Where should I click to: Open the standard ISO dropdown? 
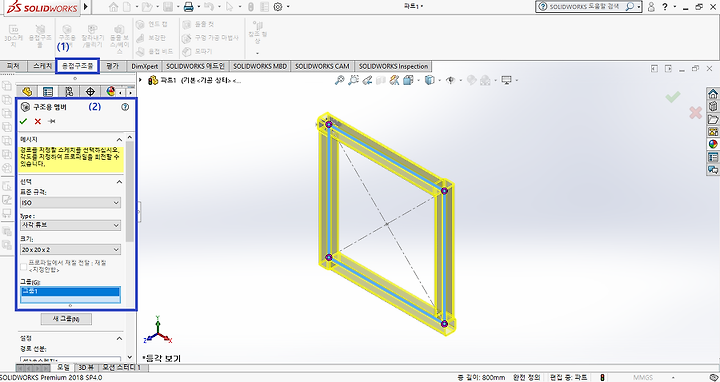tap(71, 202)
